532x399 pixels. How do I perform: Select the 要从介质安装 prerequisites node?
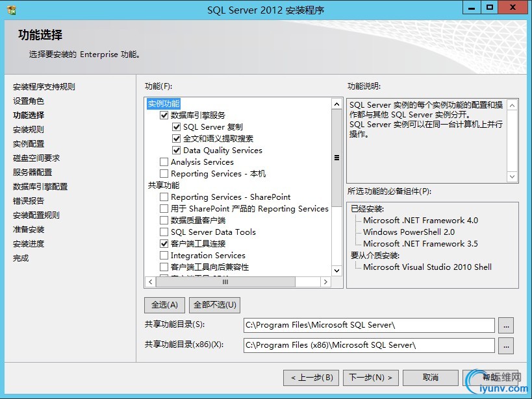(375, 255)
